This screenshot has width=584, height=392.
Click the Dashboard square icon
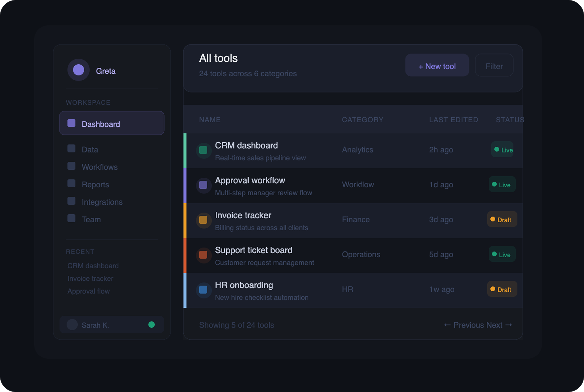[x=72, y=123]
